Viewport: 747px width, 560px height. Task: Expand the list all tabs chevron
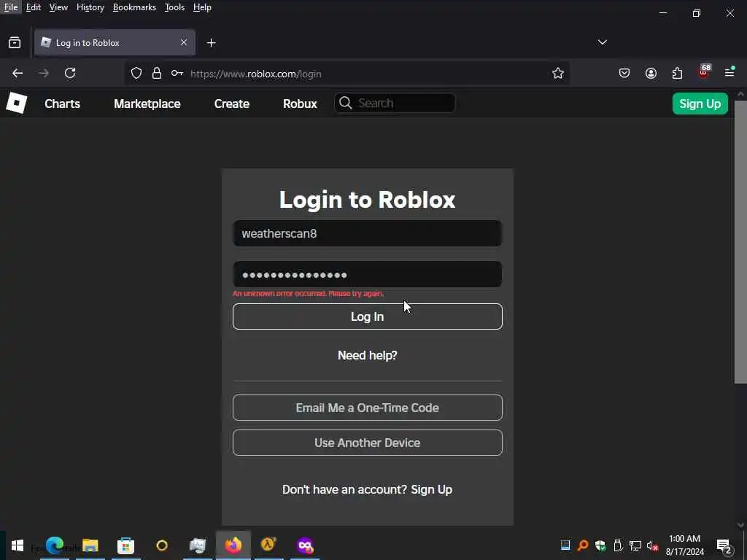coord(602,42)
